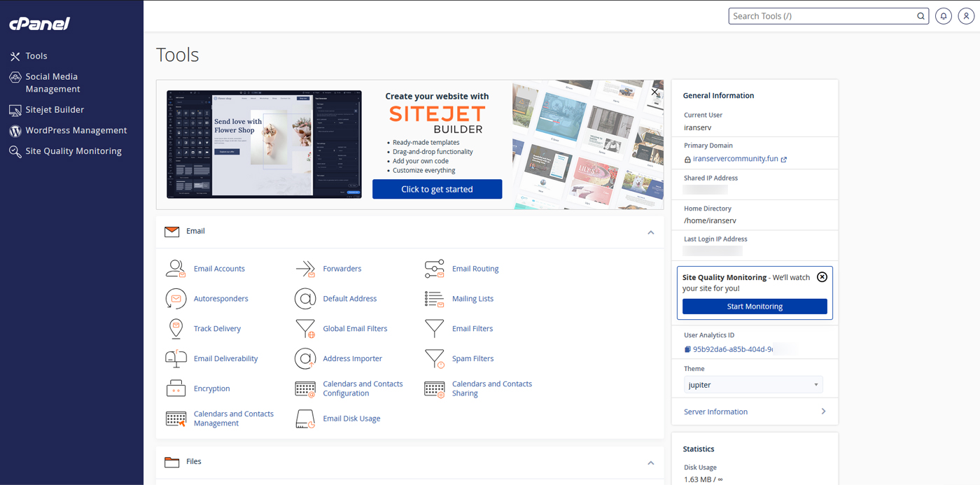Expand Server Information
Image resolution: width=980 pixels, height=485 pixels.
click(x=755, y=412)
